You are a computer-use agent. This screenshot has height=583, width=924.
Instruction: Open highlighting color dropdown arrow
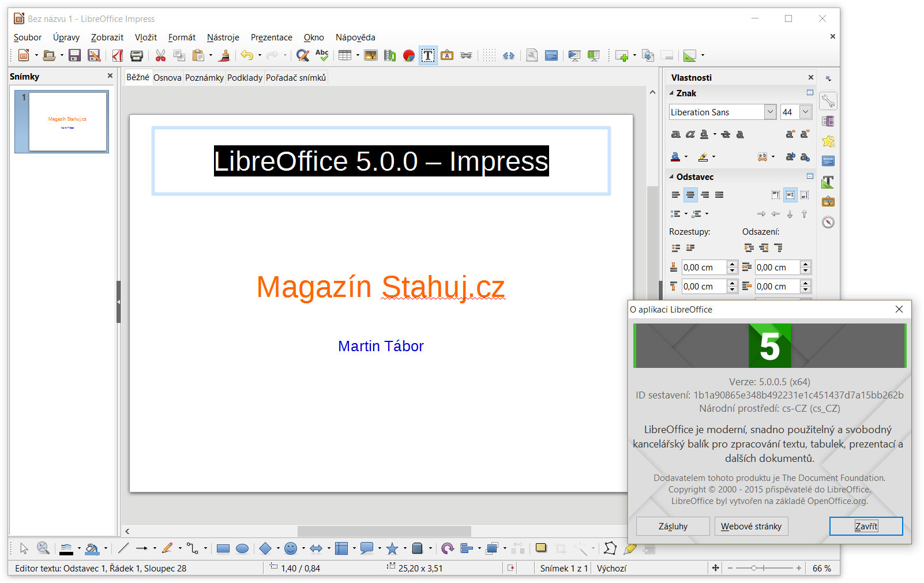(713, 157)
